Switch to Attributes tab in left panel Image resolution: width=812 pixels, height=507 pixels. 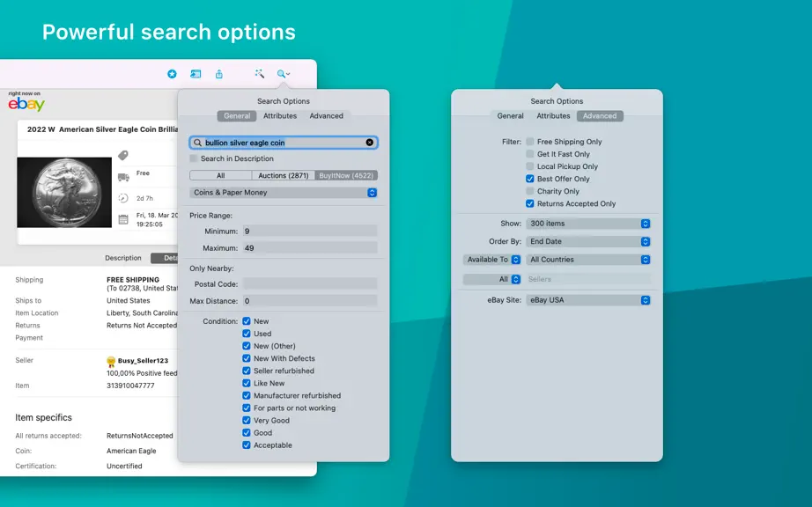coord(280,116)
